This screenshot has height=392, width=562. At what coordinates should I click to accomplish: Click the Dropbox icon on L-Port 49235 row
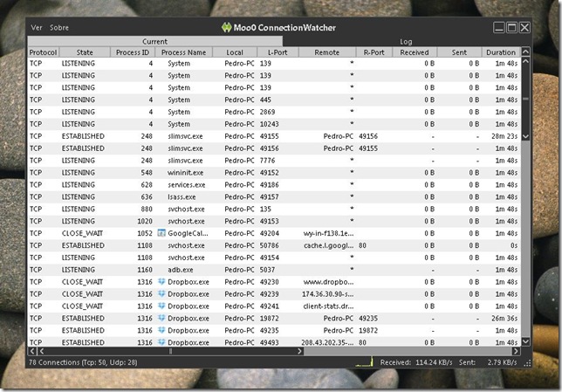161,330
